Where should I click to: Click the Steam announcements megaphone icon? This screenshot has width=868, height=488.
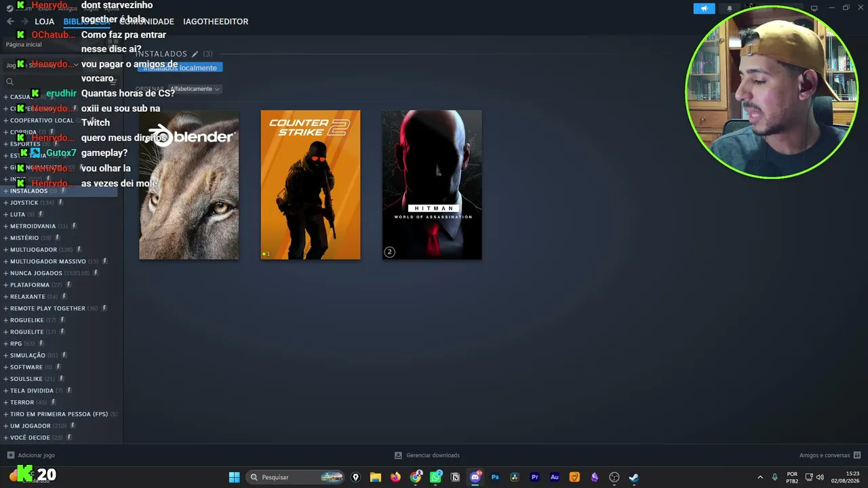[704, 8]
